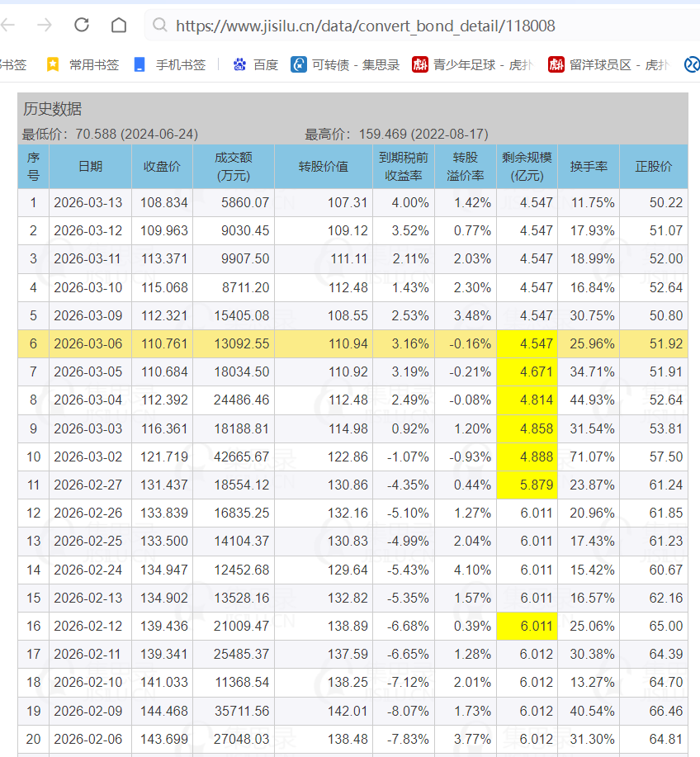Go to the browser home page

119,26
